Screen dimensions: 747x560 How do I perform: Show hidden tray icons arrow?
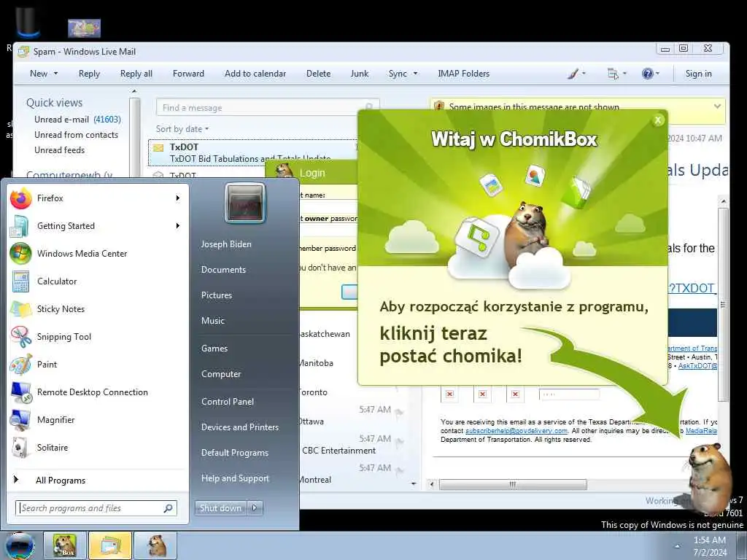click(x=677, y=545)
